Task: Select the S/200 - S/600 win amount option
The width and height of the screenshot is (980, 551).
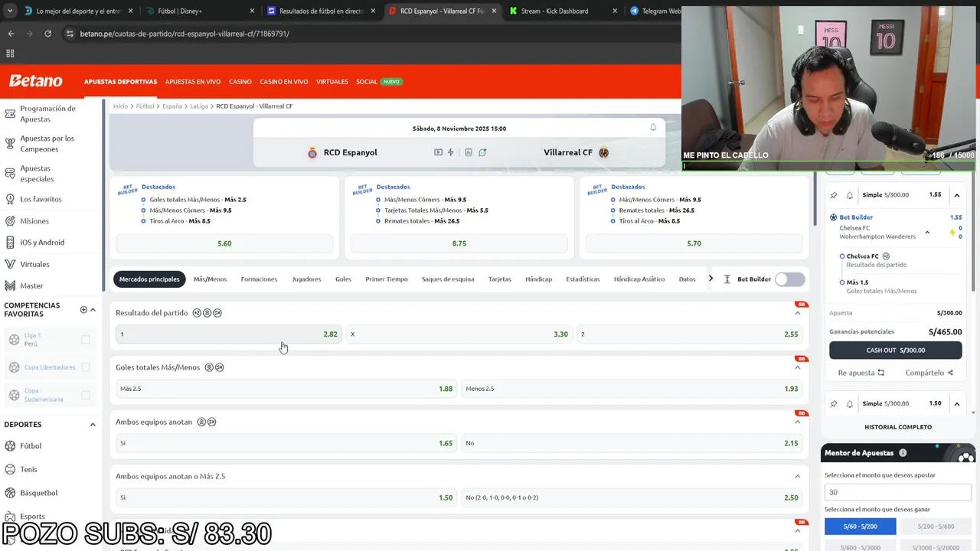Action: tap(936, 527)
